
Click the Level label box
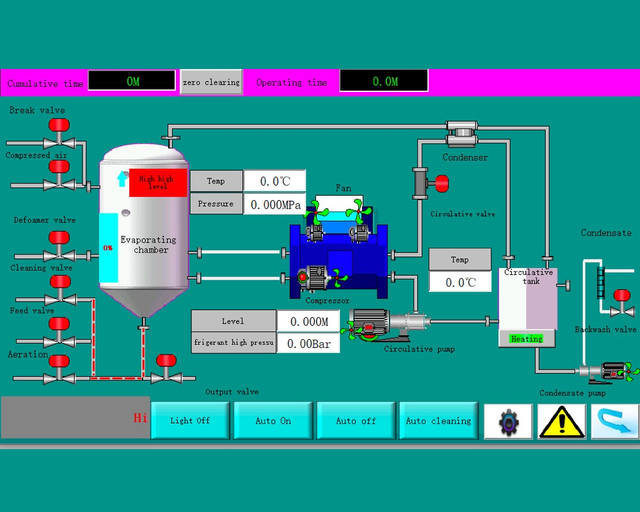click(233, 321)
